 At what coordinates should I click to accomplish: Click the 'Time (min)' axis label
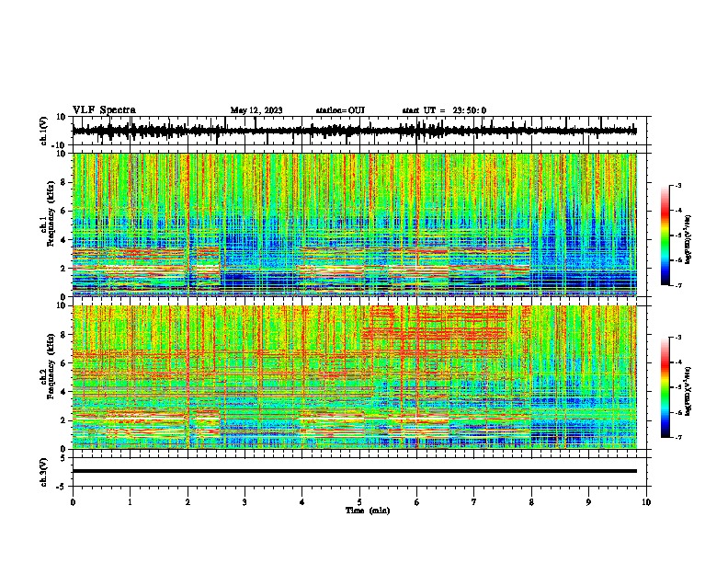368,511
